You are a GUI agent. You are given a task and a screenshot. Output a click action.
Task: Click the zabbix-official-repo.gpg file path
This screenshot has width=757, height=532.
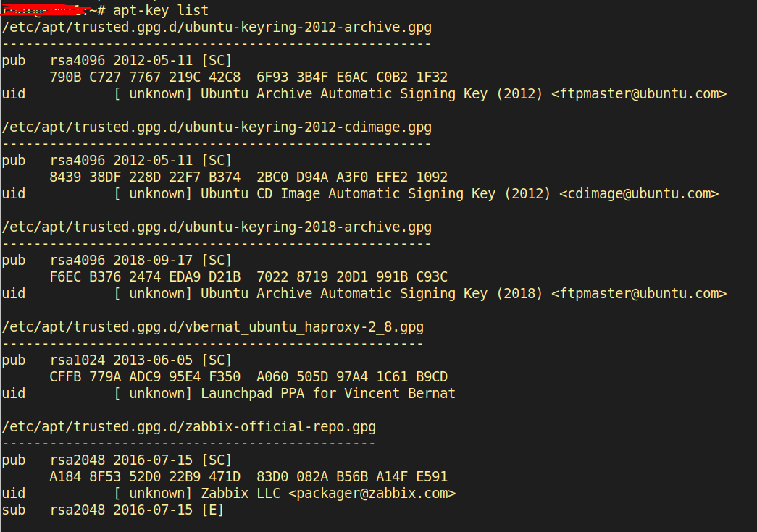189,426
